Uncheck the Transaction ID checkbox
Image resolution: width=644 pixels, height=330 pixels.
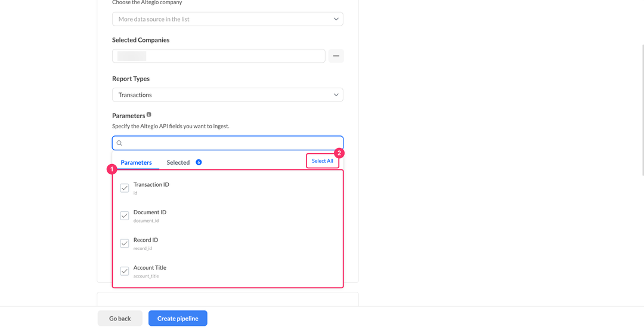click(125, 188)
